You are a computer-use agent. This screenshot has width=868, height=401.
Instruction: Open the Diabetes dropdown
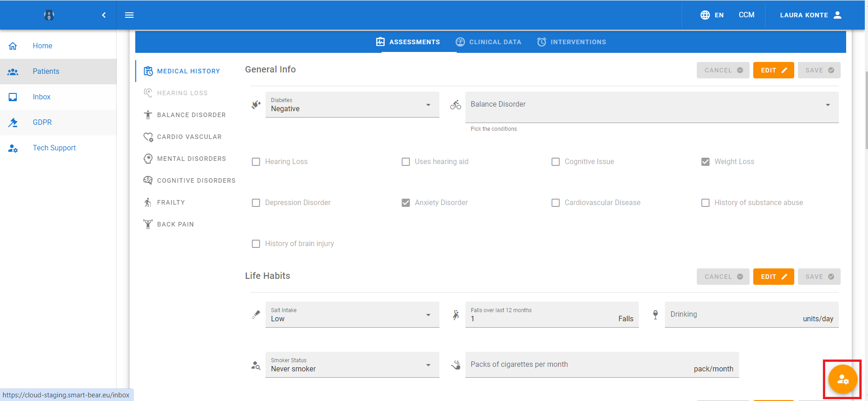(352, 105)
